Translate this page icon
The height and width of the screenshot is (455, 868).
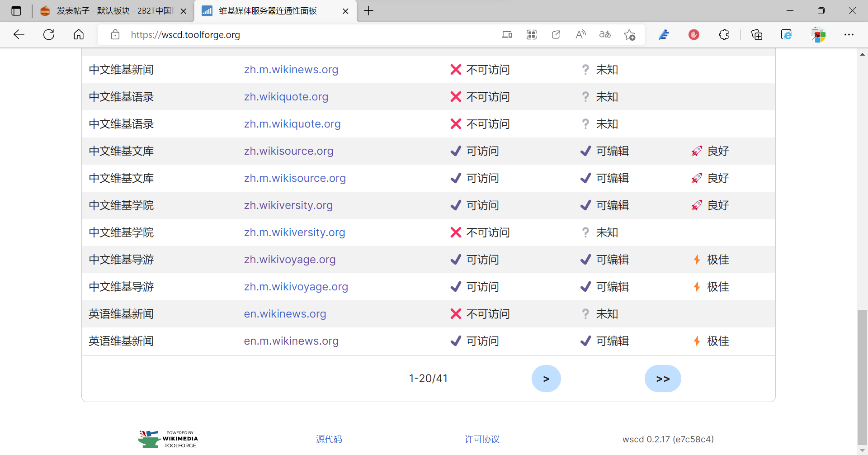pos(605,34)
